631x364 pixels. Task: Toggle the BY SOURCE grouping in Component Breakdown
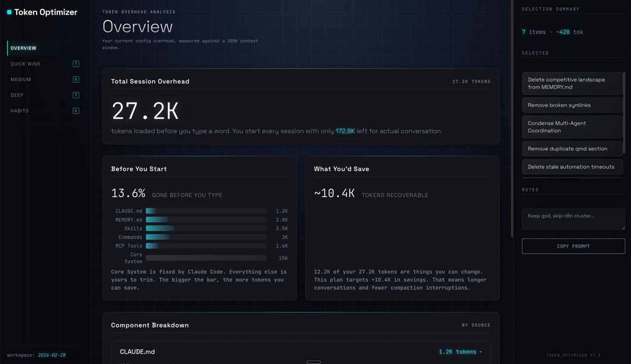pyautogui.click(x=476, y=325)
